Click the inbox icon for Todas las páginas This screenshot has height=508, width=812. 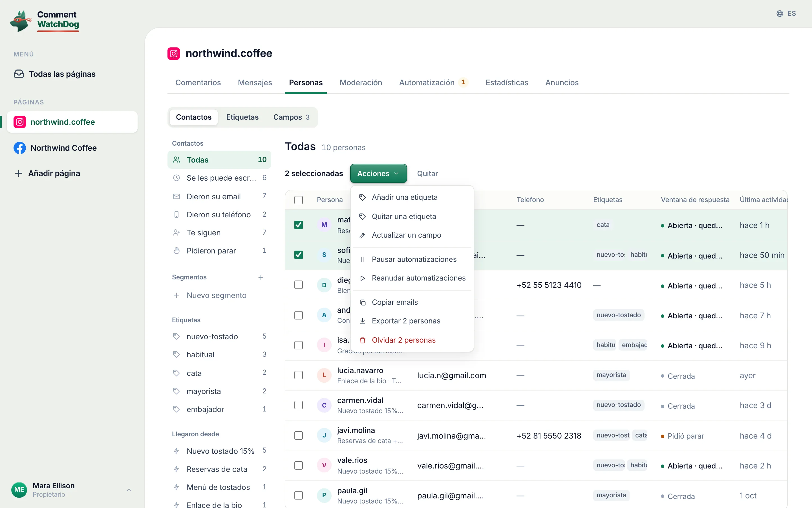pos(19,74)
